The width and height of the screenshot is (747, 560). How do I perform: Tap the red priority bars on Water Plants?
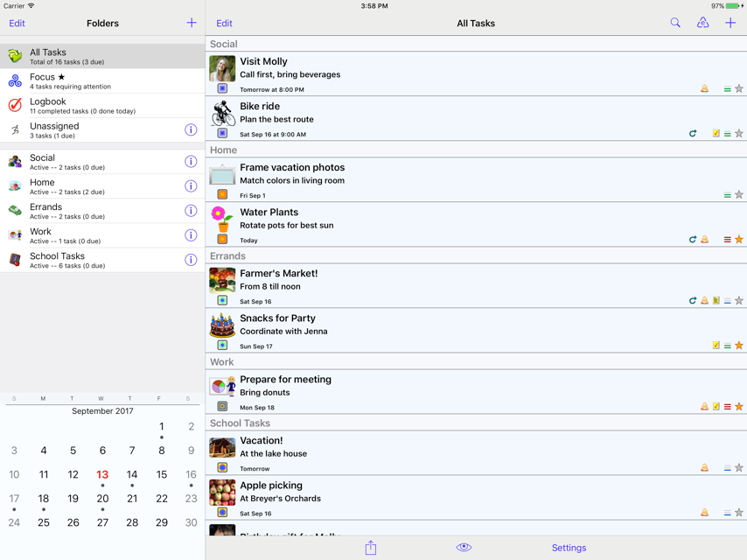point(728,240)
